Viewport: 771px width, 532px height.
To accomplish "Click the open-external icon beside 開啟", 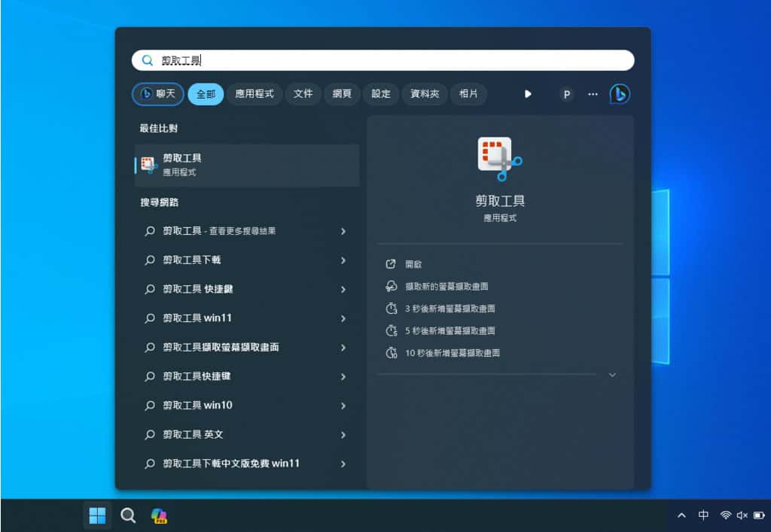I will [391, 264].
